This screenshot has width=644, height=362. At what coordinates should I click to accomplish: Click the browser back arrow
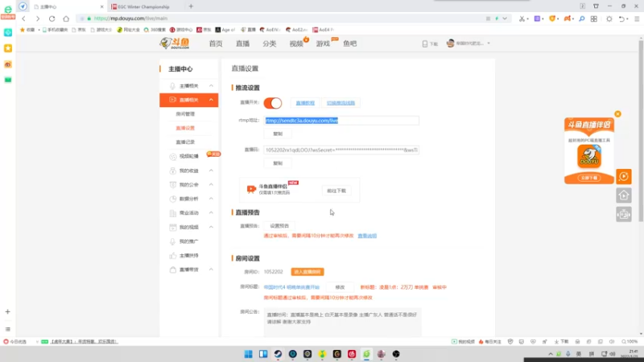[x=24, y=19]
